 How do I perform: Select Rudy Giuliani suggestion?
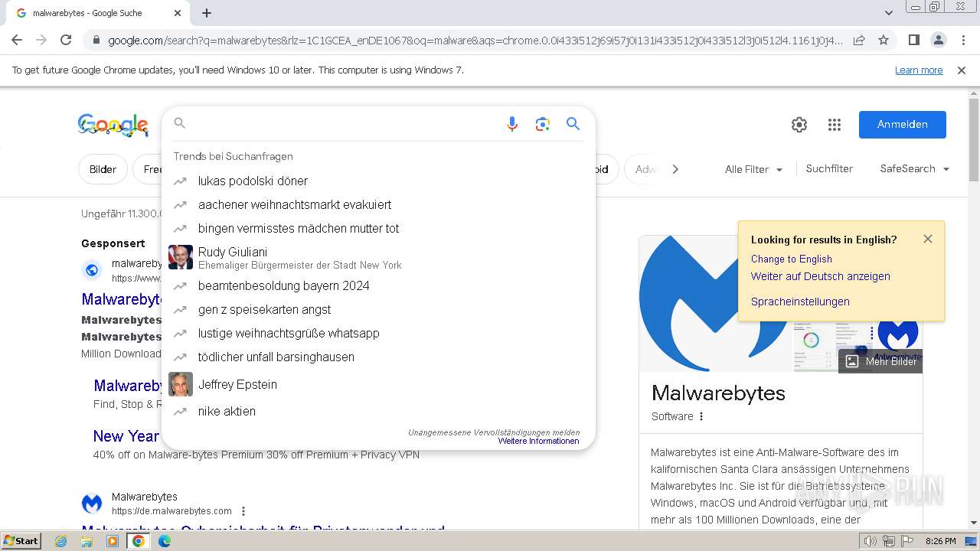[x=378, y=257]
